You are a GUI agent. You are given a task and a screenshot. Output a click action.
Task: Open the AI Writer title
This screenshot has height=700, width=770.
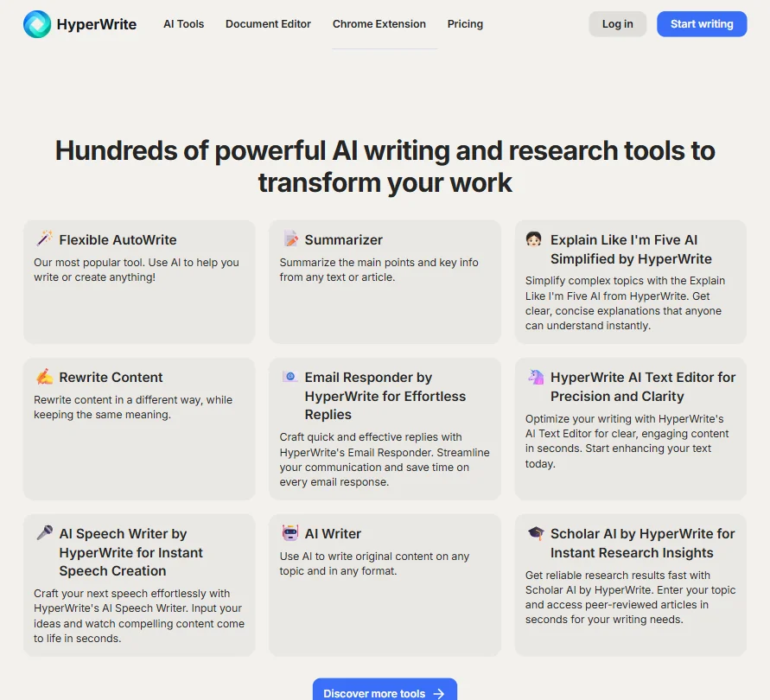click(x=333, y=533)
